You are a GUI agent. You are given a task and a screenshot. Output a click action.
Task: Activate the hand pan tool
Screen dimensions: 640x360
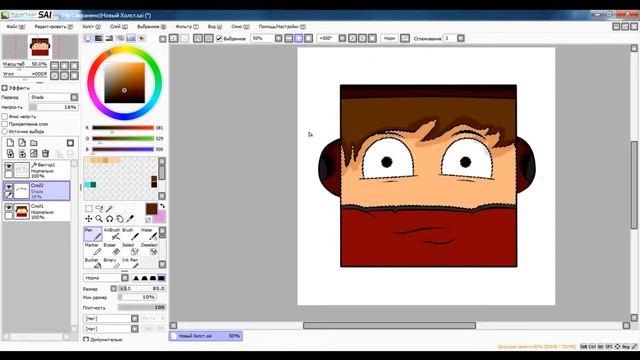pos(120,219)
